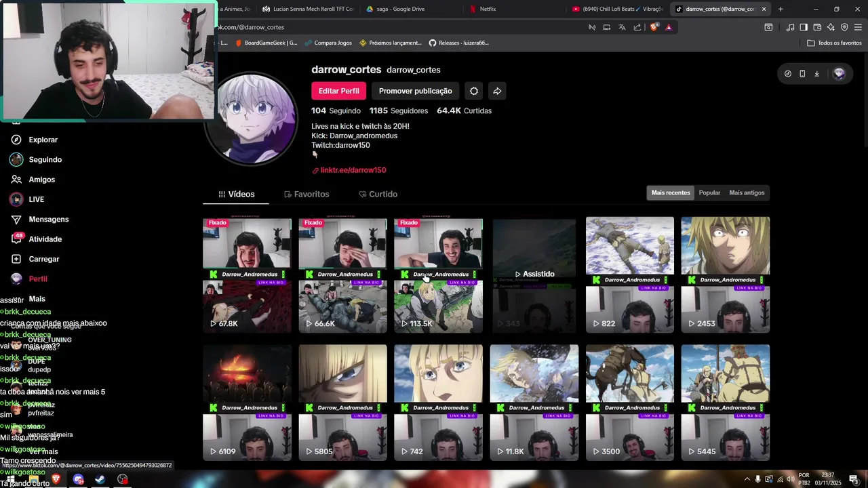The width and height of the screenshot is (868, 488).
Task: Sort videos by Popular
Action: [709, 192]
